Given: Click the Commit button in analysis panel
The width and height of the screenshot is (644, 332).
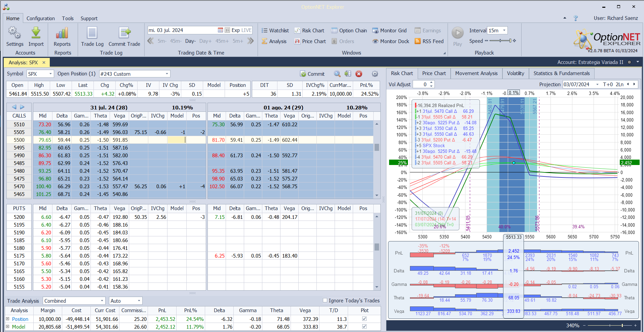Looking at the screenshot, I should click(x=312, y=74).
